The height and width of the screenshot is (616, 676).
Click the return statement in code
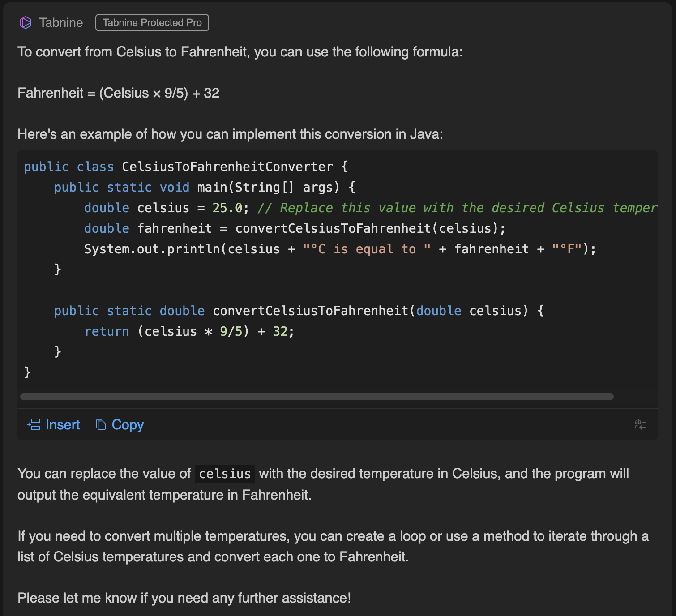tap(107, 331)
